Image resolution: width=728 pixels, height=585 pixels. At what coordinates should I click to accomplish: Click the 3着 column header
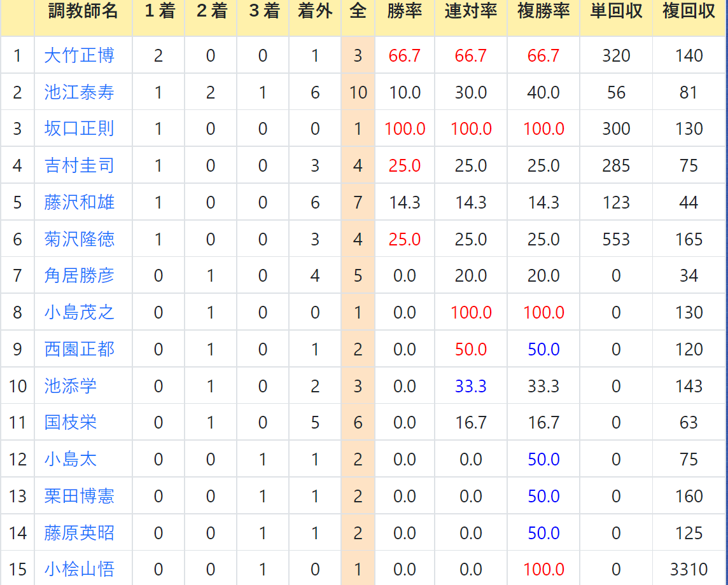tap(263, 11)
